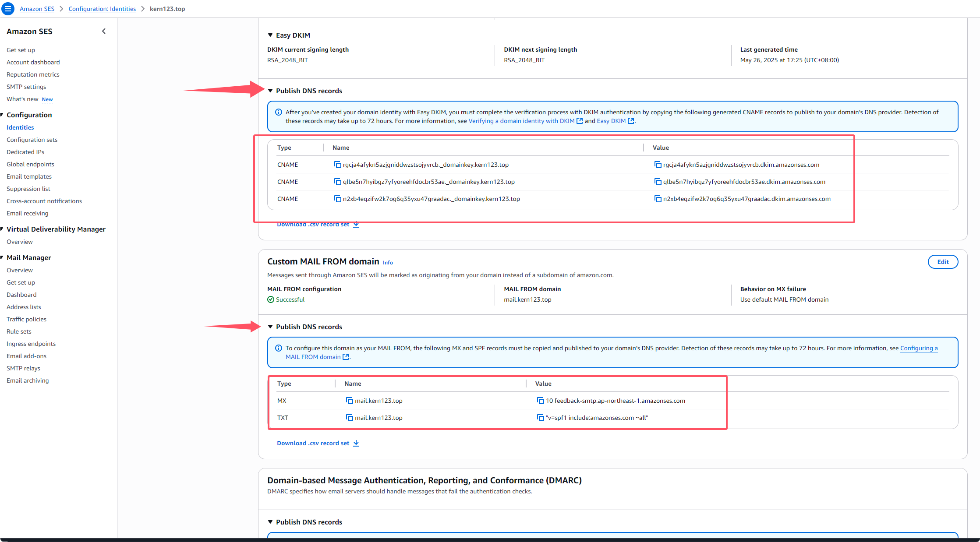980x542 pixels.
Task: Open the Info link beside Custom MAIL FROM domain
Action: point(388,263)
